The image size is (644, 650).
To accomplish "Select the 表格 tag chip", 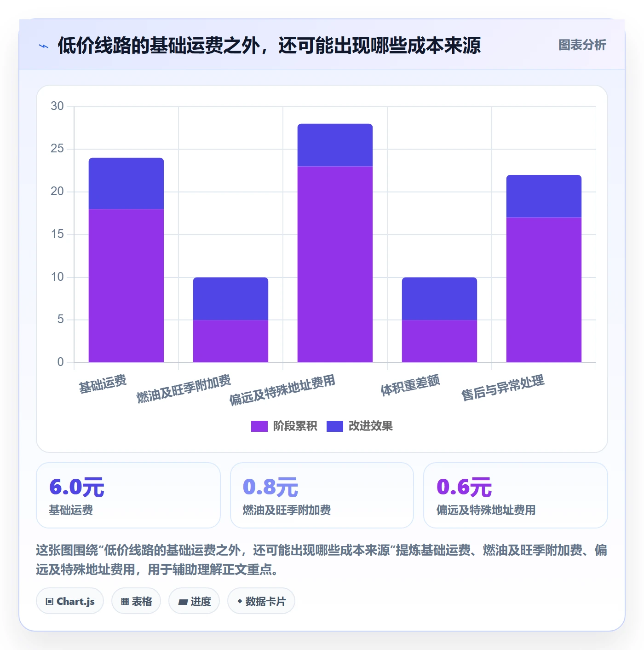I will (136, 601).
